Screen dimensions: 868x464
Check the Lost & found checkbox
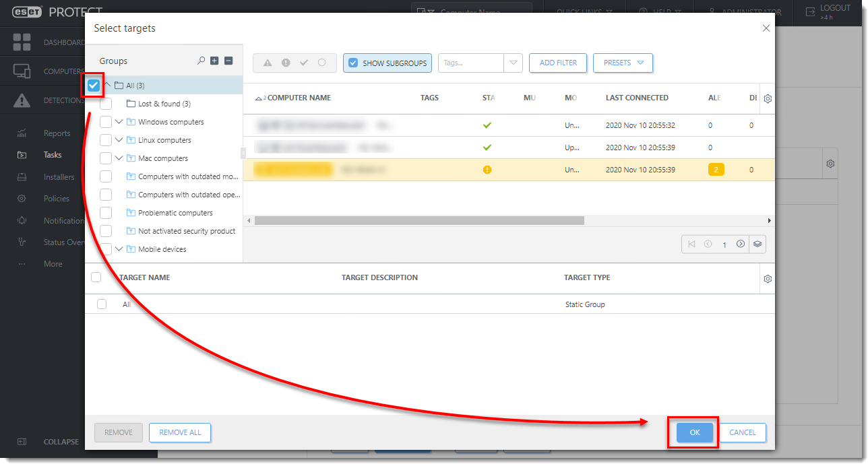tap(106, 104)
